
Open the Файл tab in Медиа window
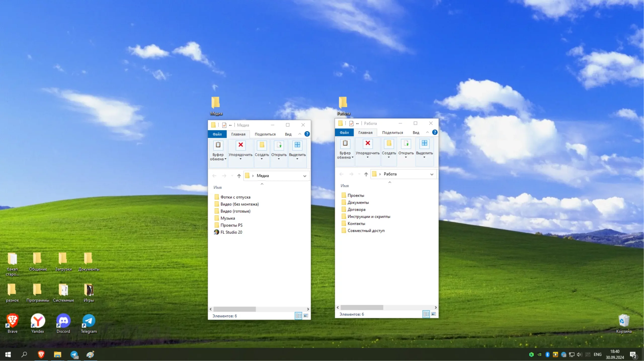217,134
